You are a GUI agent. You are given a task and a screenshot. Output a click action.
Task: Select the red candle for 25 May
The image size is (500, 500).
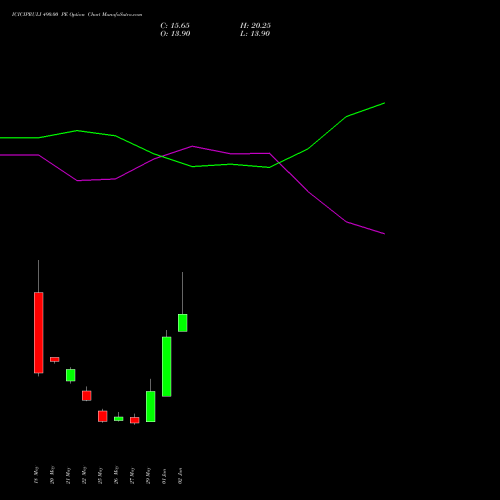click(103, 416)
